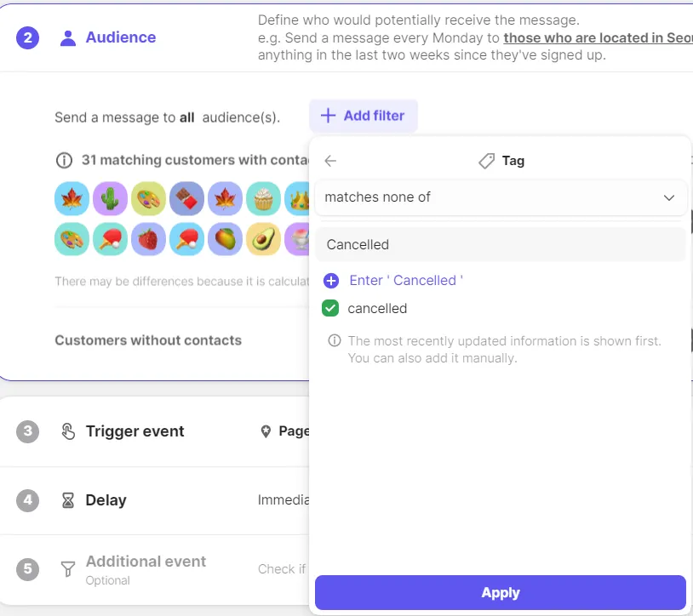Uncheck the 'cancelled' tag checkbox
693x616 pixels.
click(x=330, y=309)
